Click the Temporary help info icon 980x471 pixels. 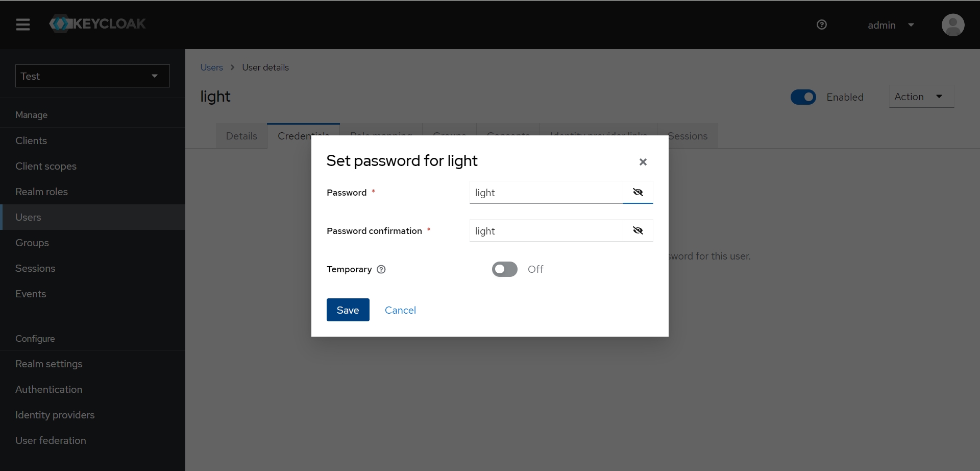tap(381, 269)
